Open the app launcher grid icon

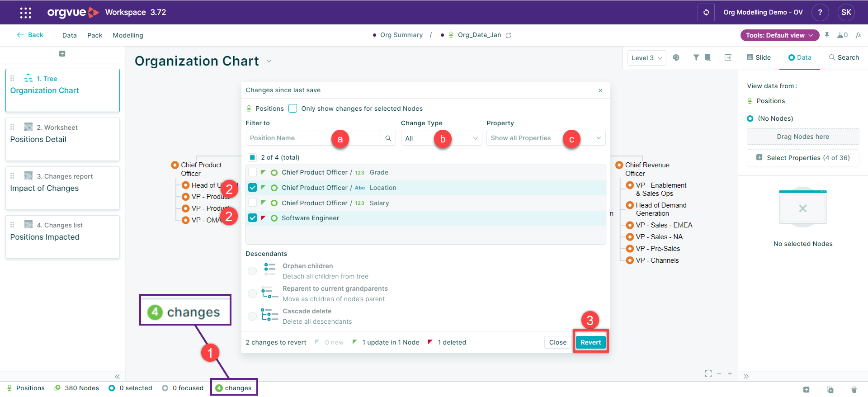point(26,13)
